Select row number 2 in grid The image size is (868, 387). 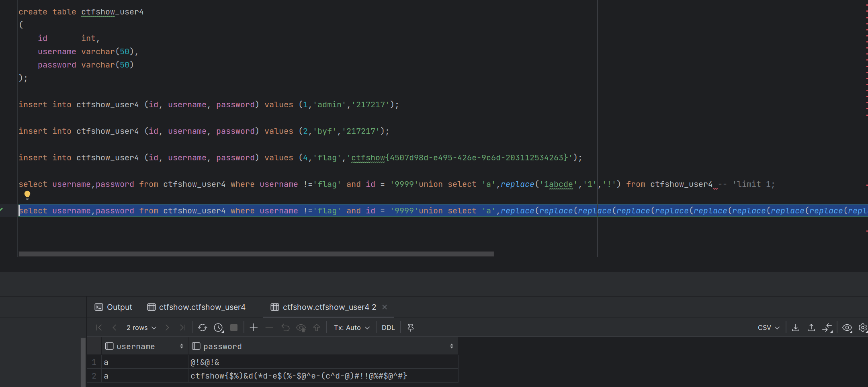coord(94,376)
